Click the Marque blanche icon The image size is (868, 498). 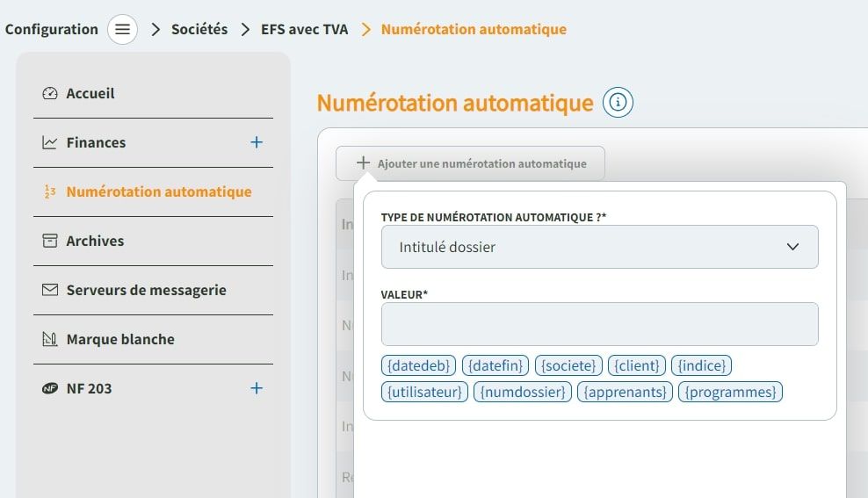click(x=50, y=339)
